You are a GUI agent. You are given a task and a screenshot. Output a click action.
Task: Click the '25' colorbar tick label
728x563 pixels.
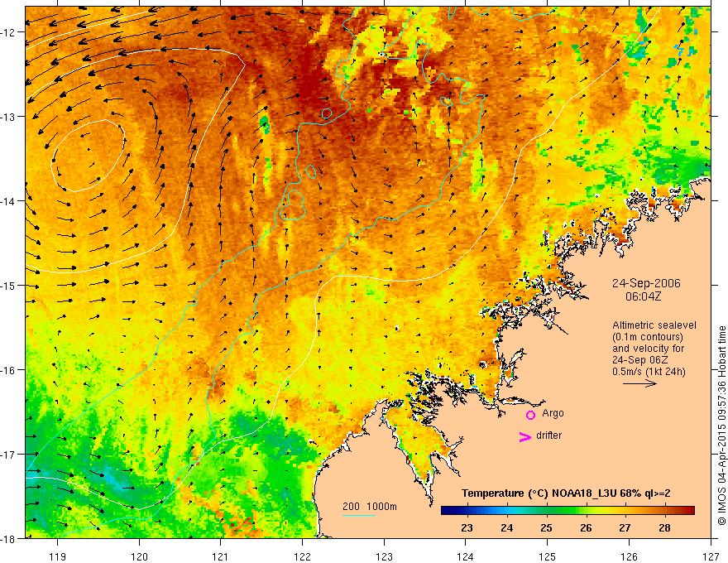click(x=546, y=527)
